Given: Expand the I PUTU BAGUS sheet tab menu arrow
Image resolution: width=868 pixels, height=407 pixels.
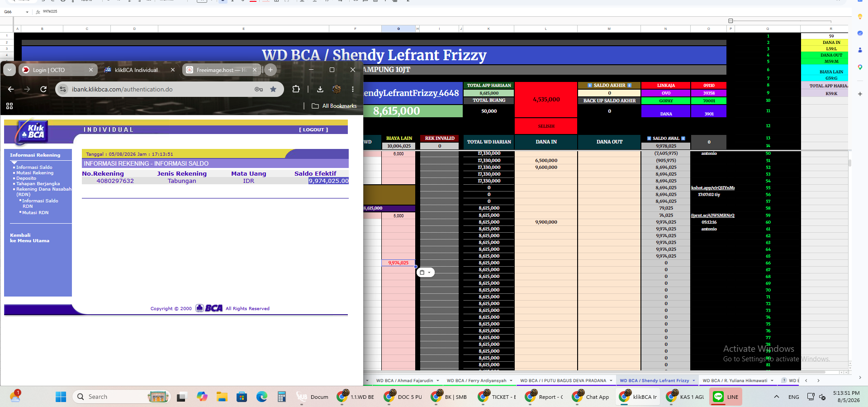Looking at the screenshot, I should click(611, 381).
